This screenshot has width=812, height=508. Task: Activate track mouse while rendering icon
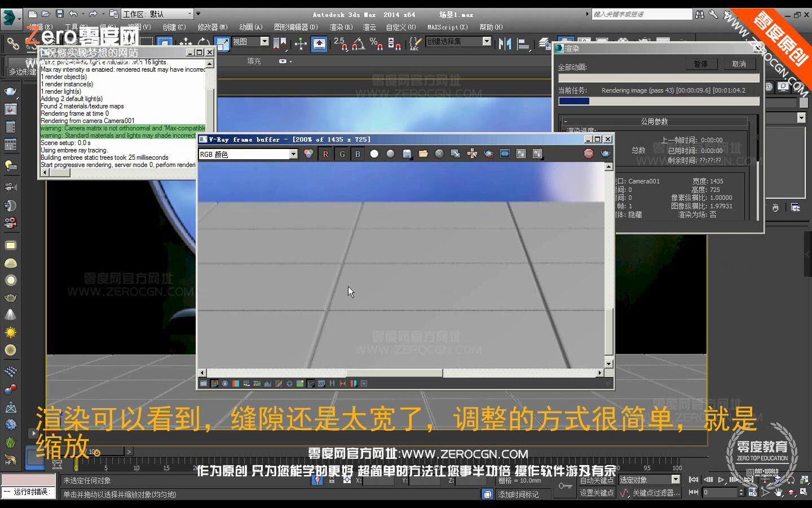[472, 154]
